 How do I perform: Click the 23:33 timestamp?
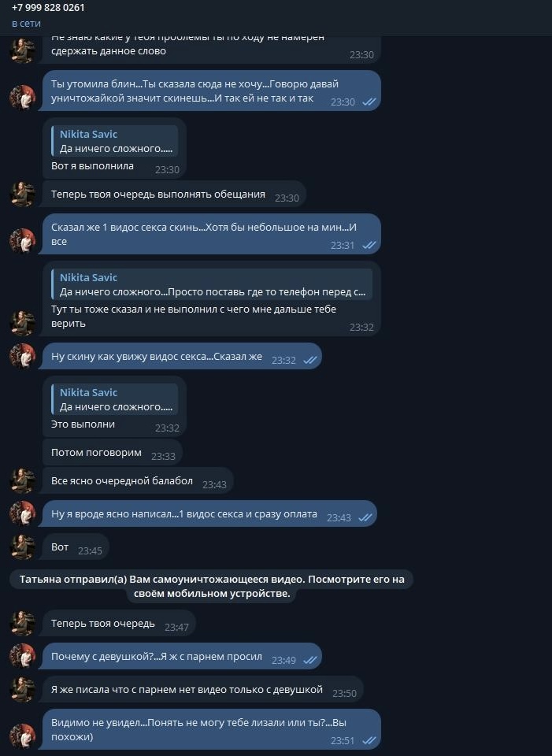(x=163, y=456)
